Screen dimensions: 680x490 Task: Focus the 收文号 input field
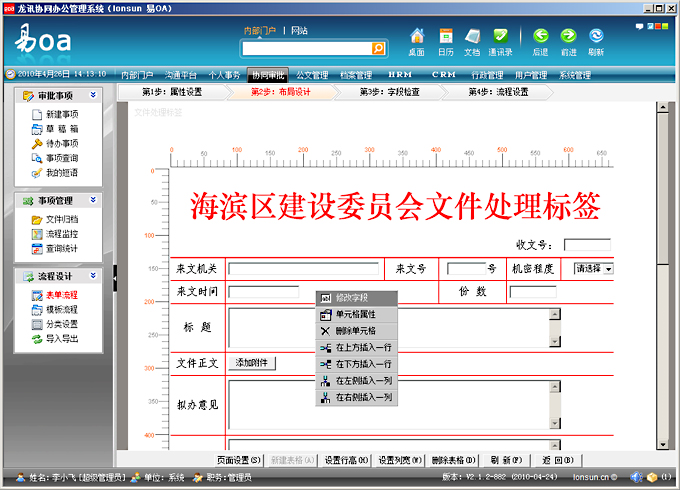587,245
